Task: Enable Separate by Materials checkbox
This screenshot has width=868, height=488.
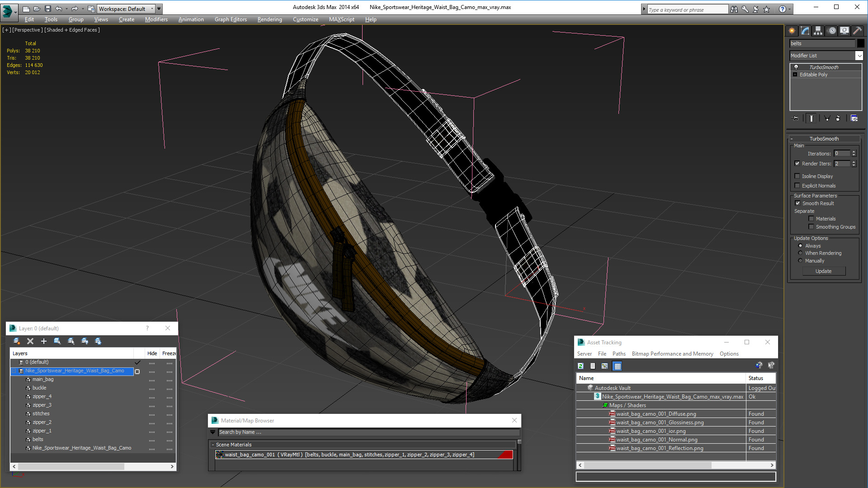Action: tap(811, 219)
